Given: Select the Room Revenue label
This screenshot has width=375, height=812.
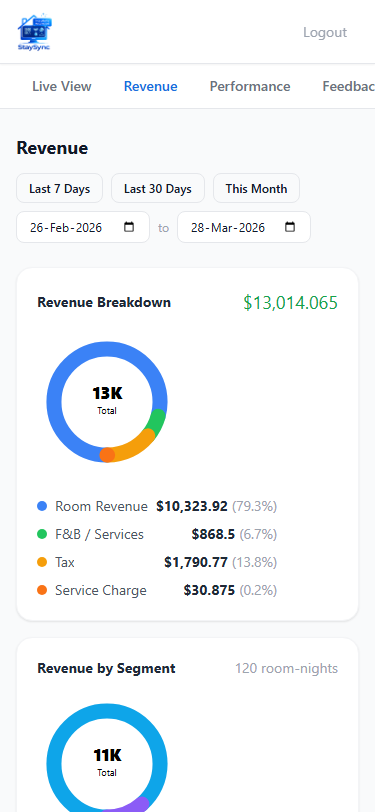Looking at the screenshot, I should [x=102, y=506].
